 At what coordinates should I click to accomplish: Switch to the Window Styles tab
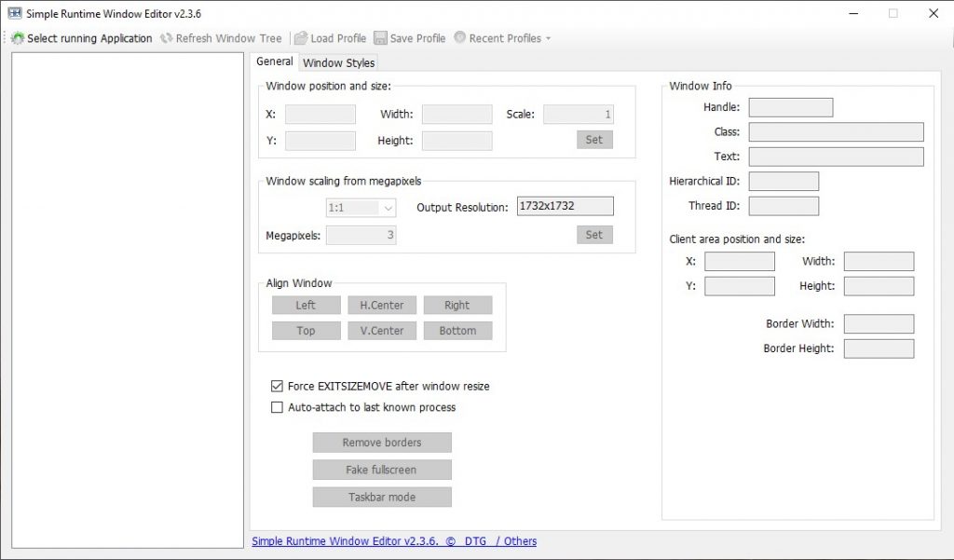coord(339,62)
